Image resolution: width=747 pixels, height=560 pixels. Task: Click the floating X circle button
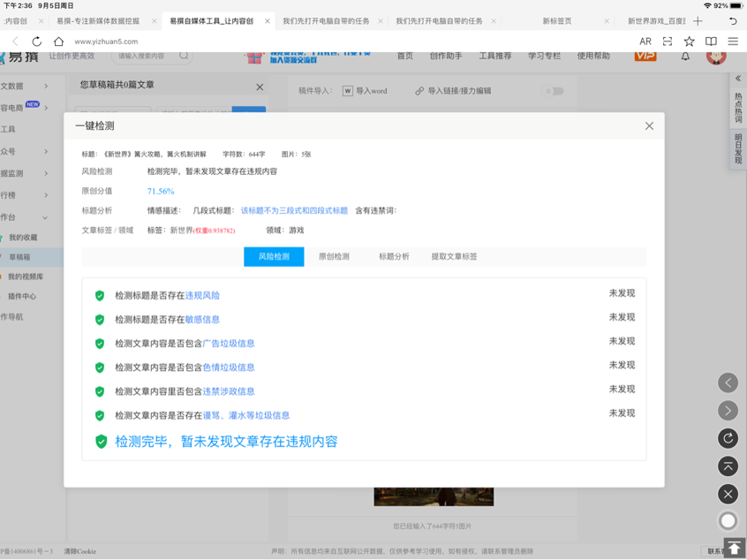[728, 494]
